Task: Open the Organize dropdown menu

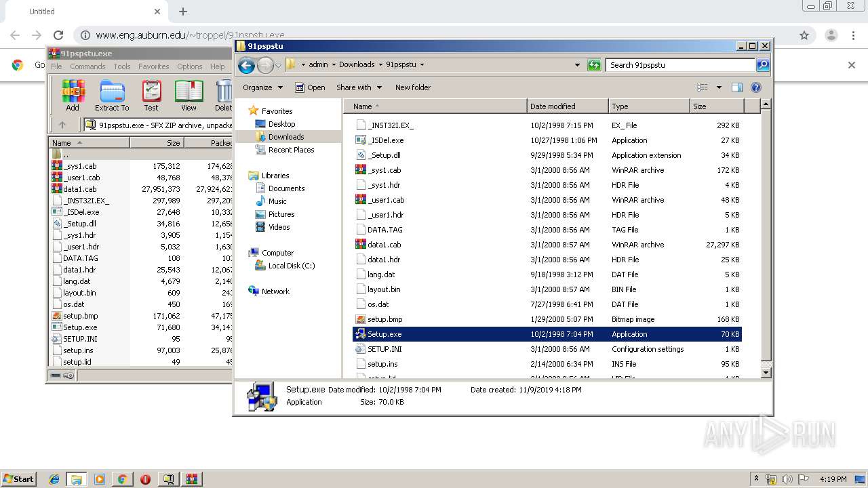Action: [x=262, y=87]
